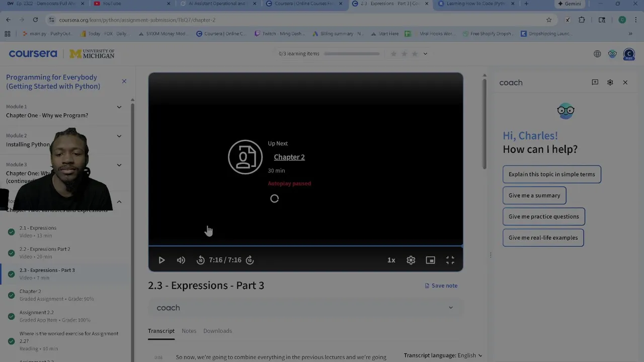The image size is (644, 362).
Task: Click learning items progress bar
Action: click(352, 54)
